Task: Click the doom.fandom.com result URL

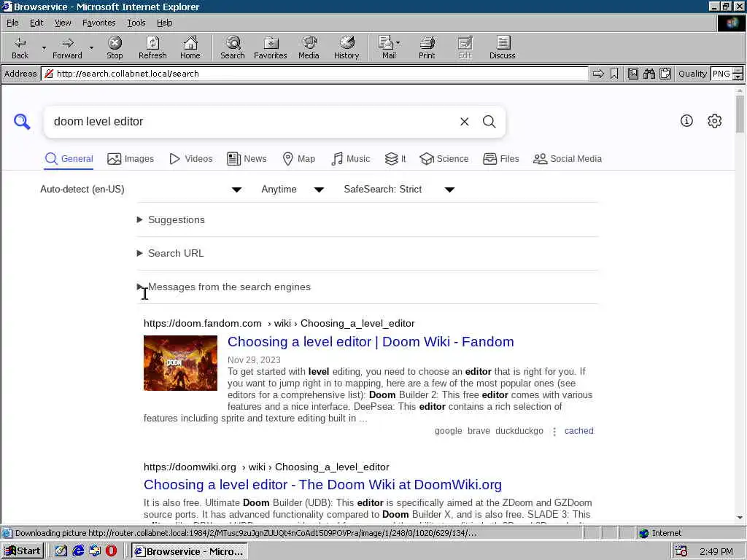Action: [279, 323]
